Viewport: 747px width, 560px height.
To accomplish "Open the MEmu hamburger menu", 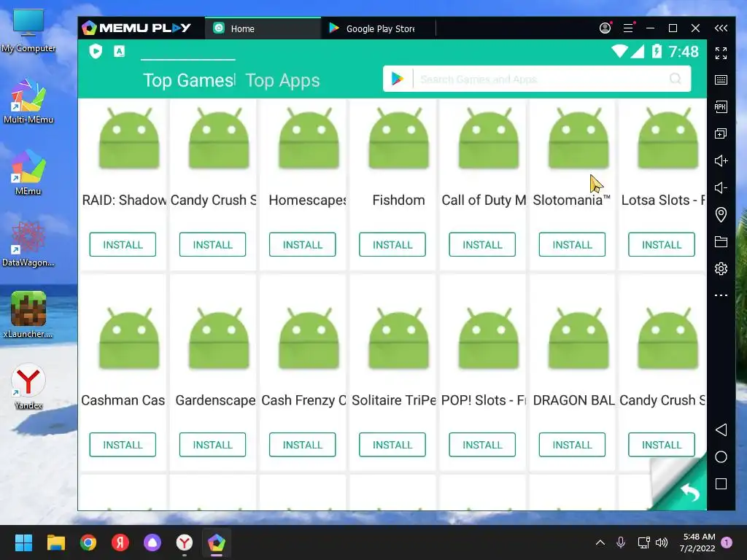I will pos(628,28).
